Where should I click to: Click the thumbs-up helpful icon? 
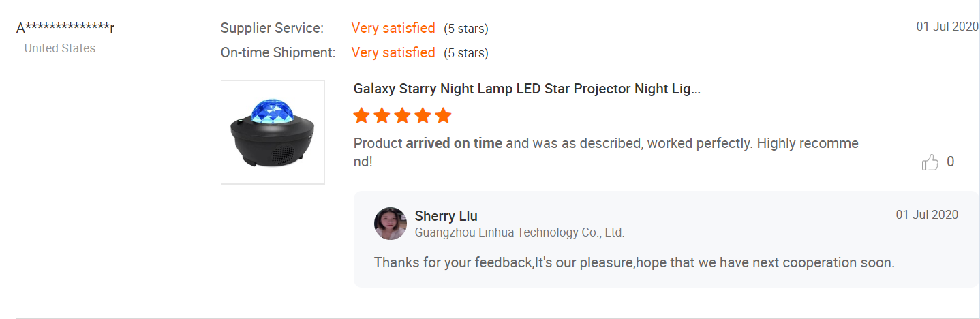930,162
